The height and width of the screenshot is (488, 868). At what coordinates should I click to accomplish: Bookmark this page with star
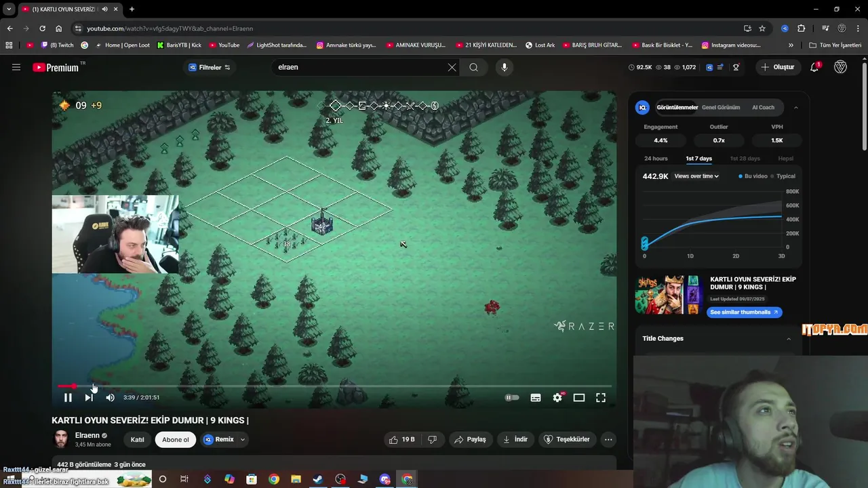pyautogui.click(x=762, y=28)
